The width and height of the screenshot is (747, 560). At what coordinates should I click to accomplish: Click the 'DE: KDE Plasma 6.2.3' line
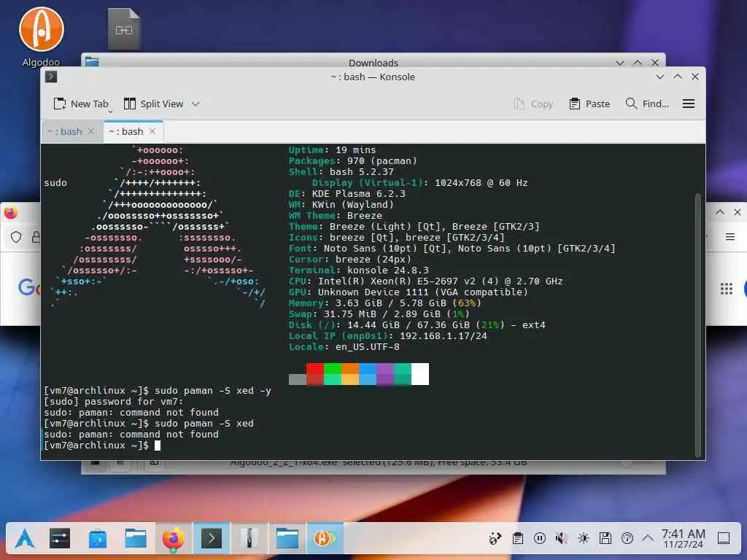coord(347,194)
